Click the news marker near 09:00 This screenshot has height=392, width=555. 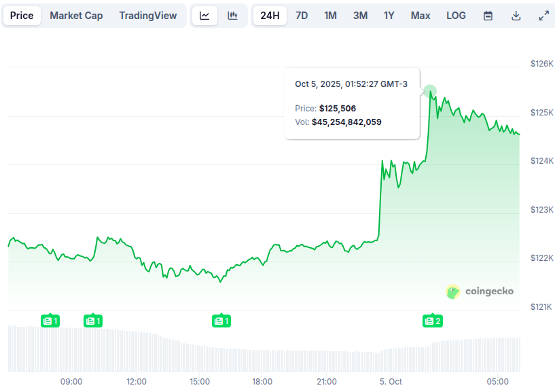point(50,321)
